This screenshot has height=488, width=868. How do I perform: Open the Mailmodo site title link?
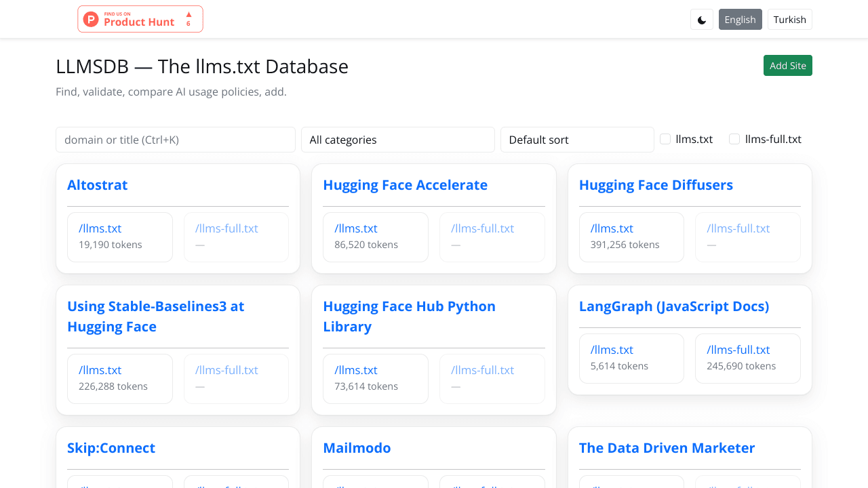pos(357,448)
